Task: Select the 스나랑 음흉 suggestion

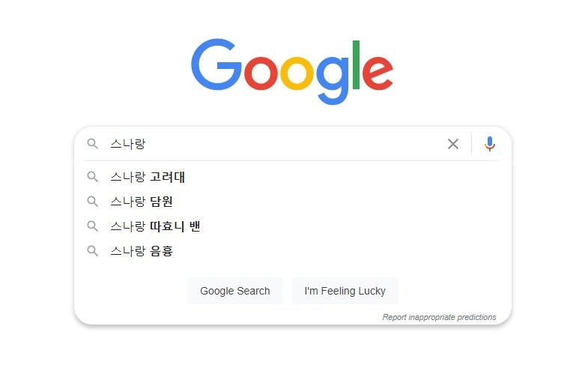Action: coord(292,251)
